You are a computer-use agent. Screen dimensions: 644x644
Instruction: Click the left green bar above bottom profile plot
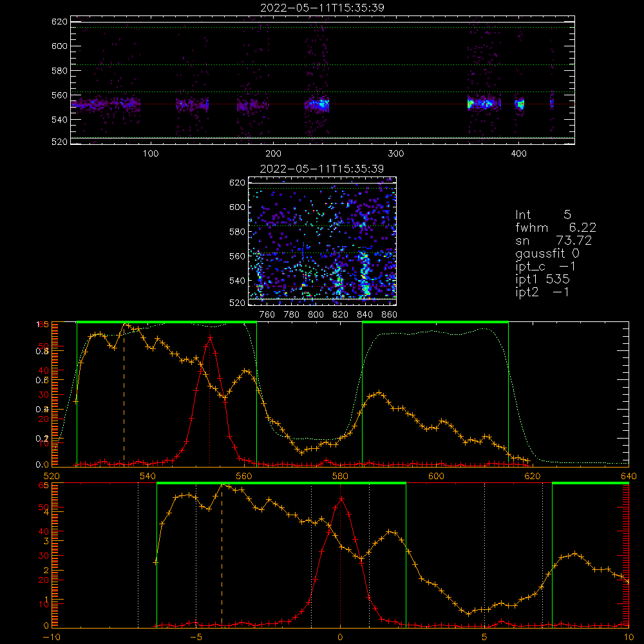pyautogui.click(x=281, y=483)
